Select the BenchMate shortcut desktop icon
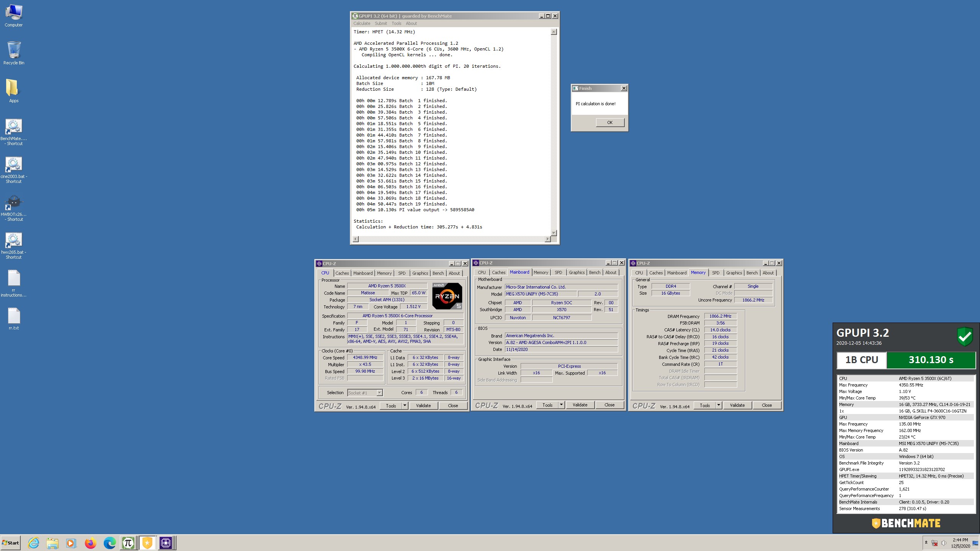The height and width of the screenshot is (551, 980). pos(14,132)
